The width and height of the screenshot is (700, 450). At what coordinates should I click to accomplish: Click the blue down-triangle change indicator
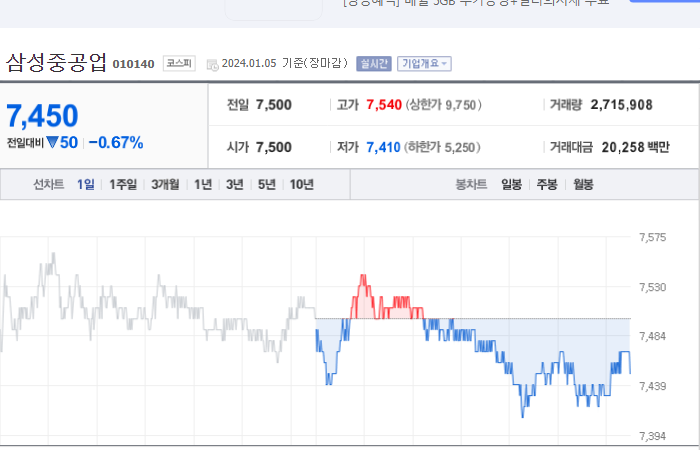click(x=52, y=142)
